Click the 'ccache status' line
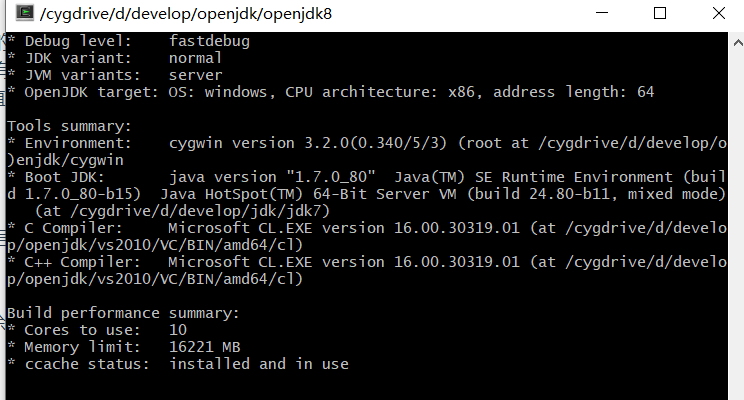The height and width of the screenshot is (400, 744). coord(180,364)
